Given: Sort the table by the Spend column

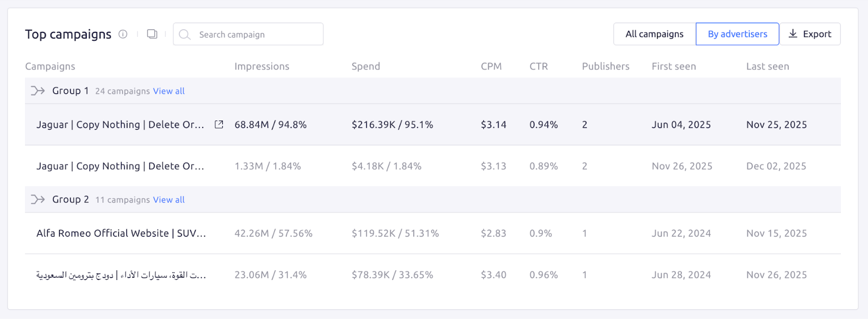Looking at the screenshot, I should (366, 66).
